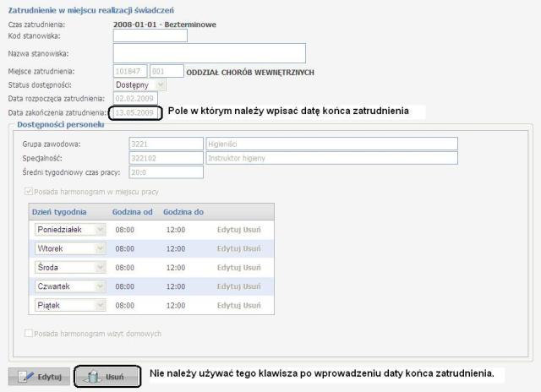
Task: Open the Status dostępności dropdown
Action: pyautogui.click(x=161, y=85)
